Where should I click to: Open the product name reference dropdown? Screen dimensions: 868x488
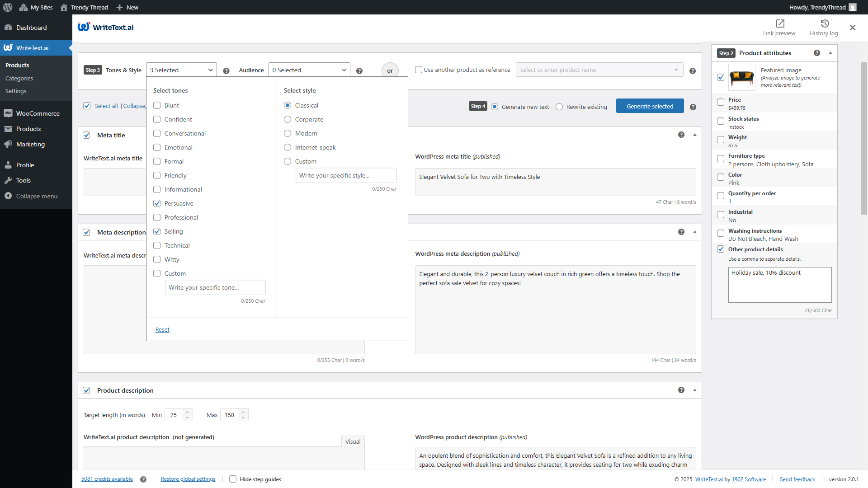point(599,70)
